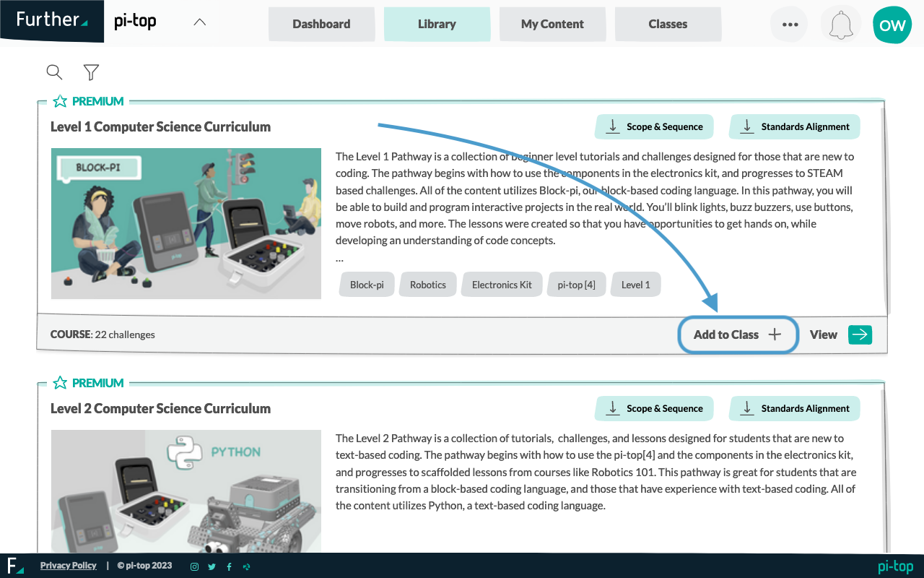Click the F logo in the footer
This screenshot has width=924, height=578.
coord(15,565)
